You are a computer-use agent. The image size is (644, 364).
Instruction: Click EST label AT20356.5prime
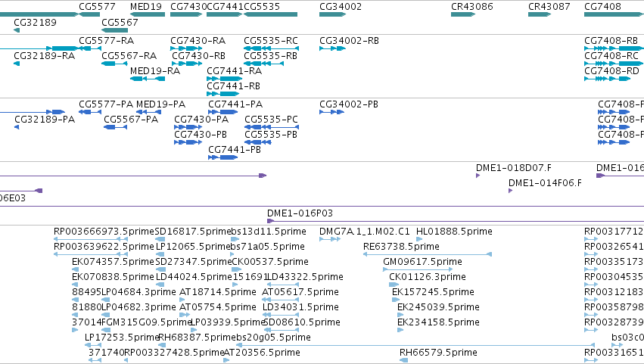pos(262,353)
